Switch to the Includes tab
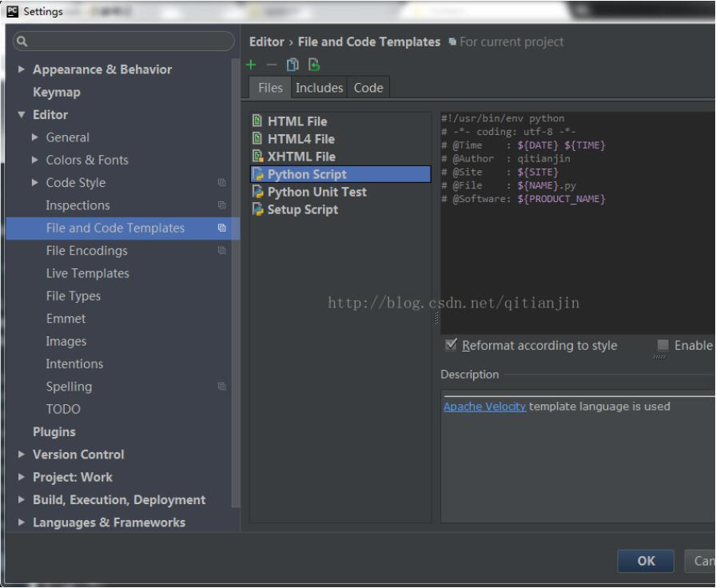Viewport: 716px width, 588px height. (x=318, y=88)
